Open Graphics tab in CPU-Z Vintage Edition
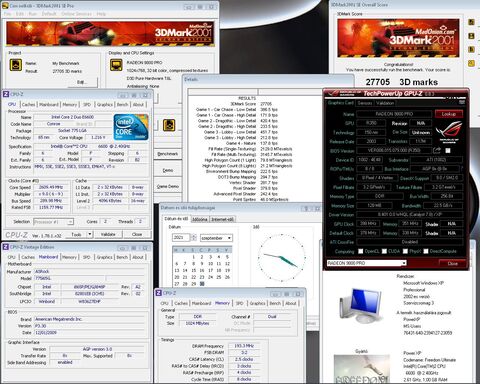 tap(105, 257)
